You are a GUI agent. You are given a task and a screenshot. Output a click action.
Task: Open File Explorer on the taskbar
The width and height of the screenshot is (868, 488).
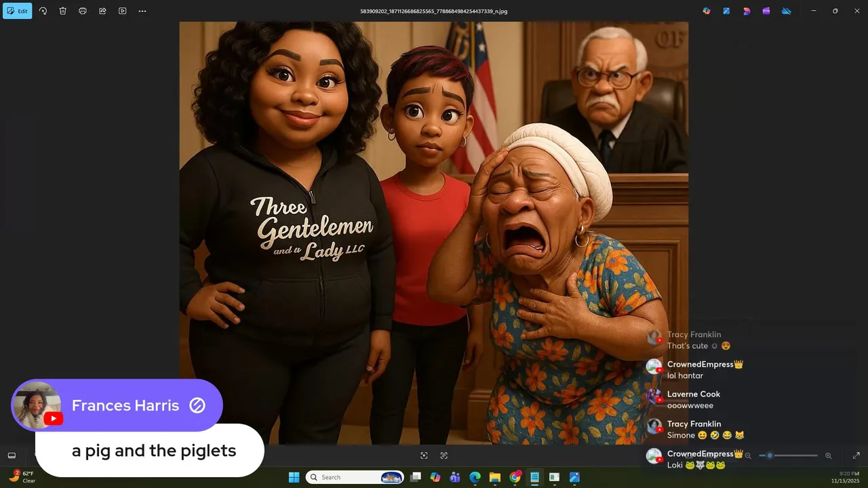(494, 477)
